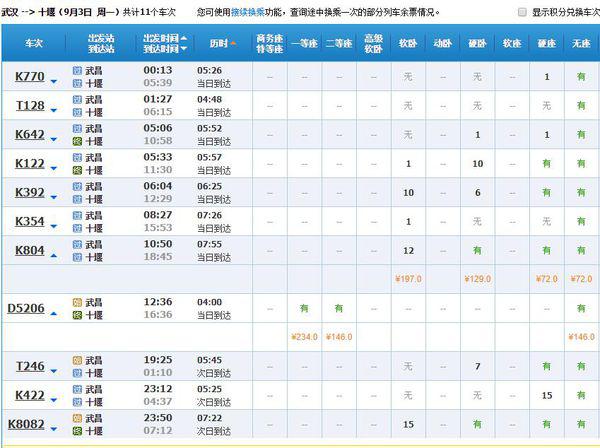This screenshot has height=448, width=600.
Task: Click the pass-through icon beside 武昌 for K770
Action: tap(77, 70)
